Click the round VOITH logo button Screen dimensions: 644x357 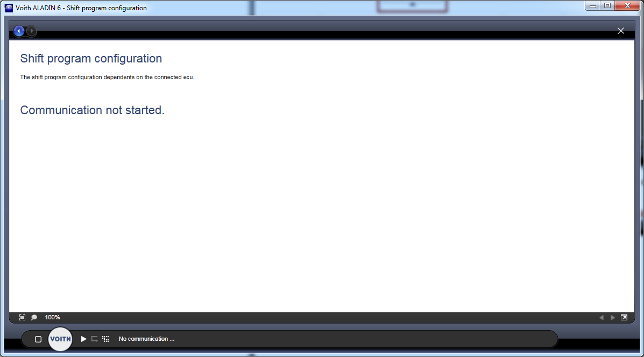click(60, 339)
